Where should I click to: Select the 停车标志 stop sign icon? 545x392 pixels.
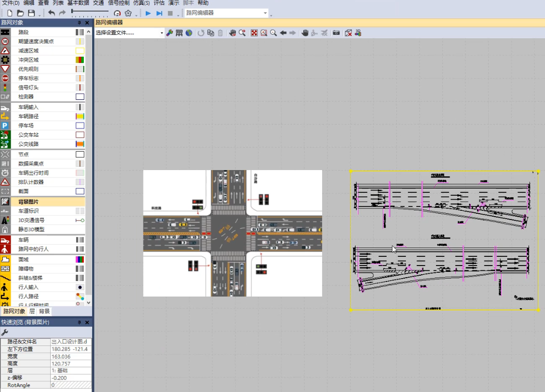(5, 78)
